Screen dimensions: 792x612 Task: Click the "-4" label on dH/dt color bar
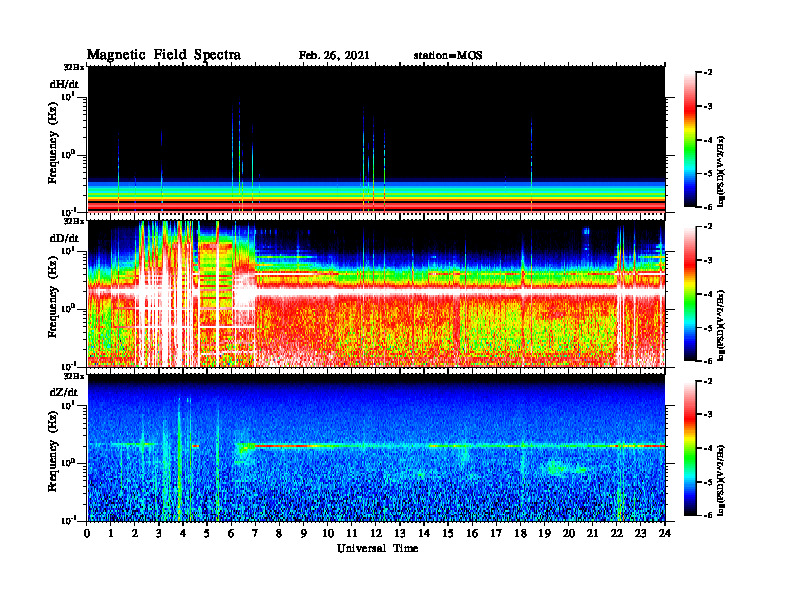pyautogui.click(x=708, y=140)
